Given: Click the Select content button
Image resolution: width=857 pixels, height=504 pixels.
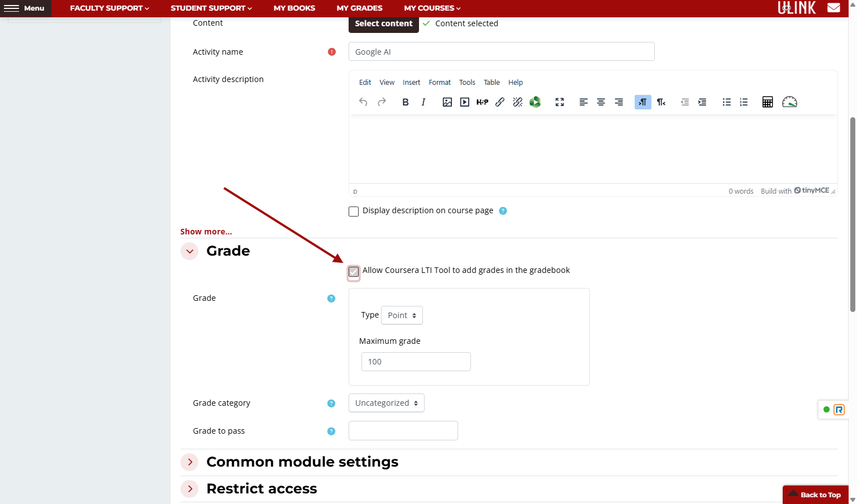Looking at the screenshot, I should (384, 23).
